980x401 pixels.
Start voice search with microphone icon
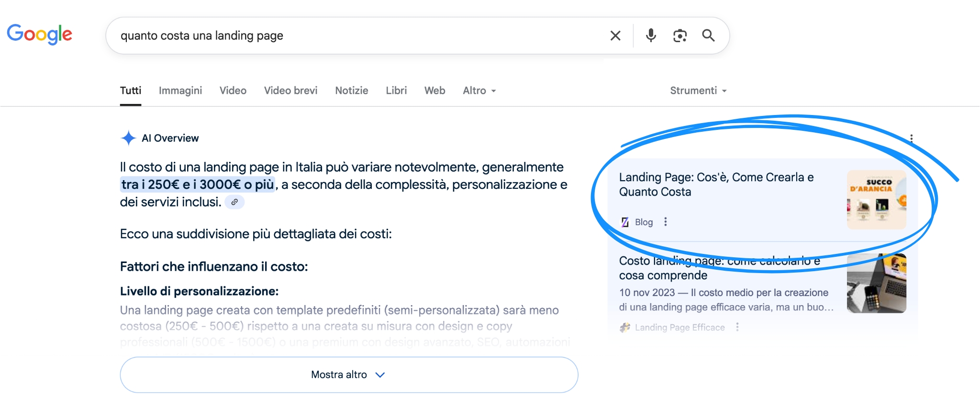651,35
